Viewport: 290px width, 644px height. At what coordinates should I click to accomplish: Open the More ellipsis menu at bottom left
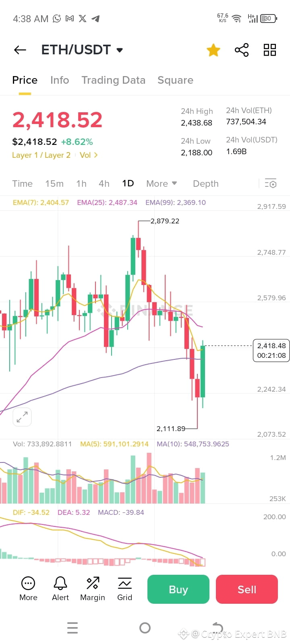(x=28, y=589)
